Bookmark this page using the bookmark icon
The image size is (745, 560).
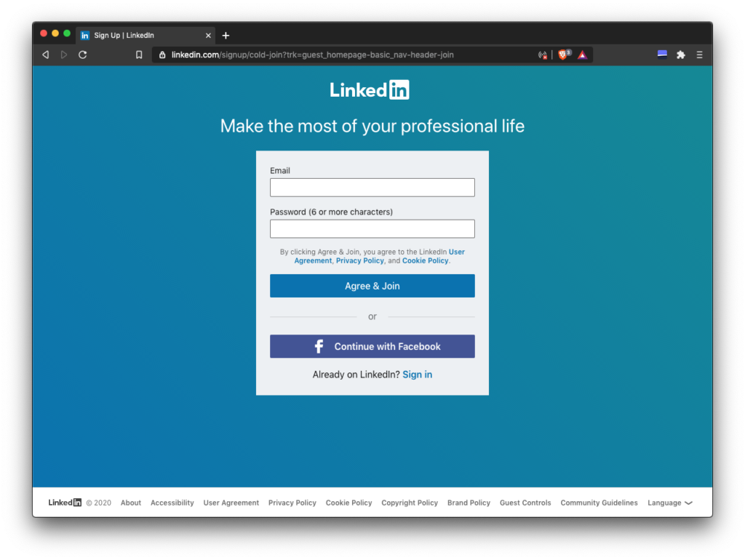click(139, 55)
